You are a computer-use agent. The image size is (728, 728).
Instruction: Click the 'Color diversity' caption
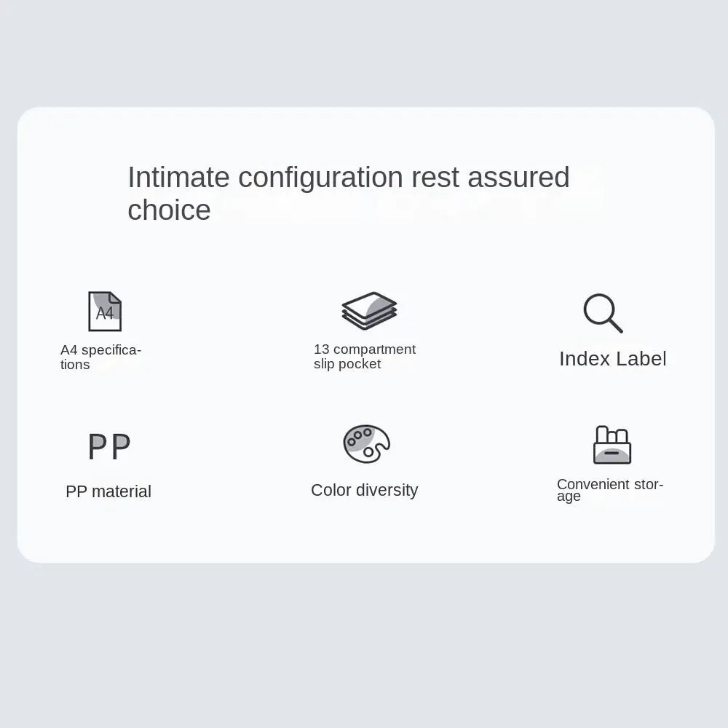364,490
